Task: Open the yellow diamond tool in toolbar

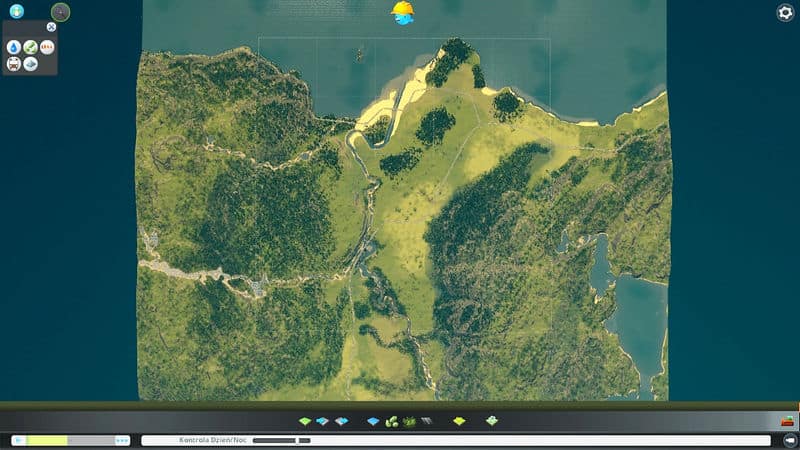Action: (x=459, y=421)
